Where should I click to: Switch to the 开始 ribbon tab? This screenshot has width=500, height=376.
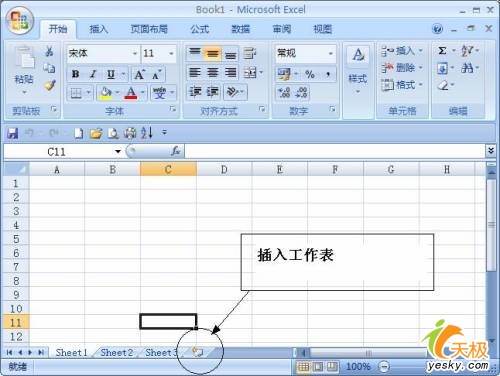(58, 29)
